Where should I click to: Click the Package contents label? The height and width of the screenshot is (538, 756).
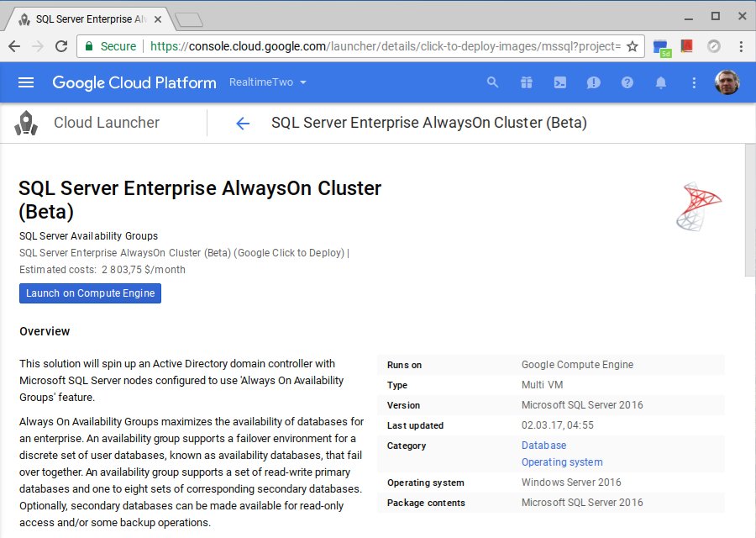pos(426,503)
